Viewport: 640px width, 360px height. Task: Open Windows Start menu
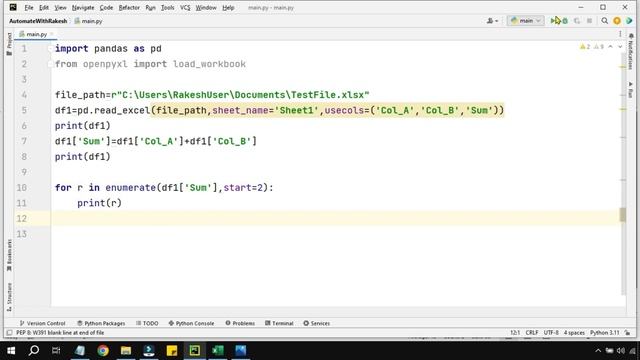pyautogui.click(x=11, y=351)
